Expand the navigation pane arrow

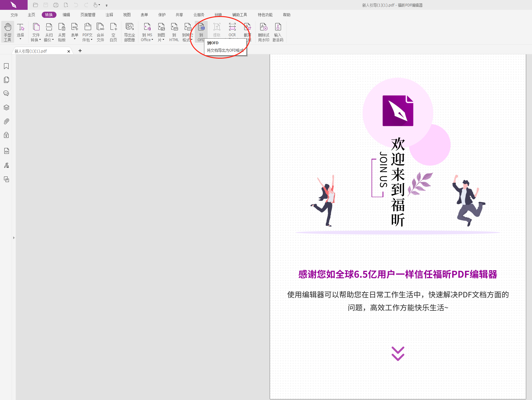[14, 237]
